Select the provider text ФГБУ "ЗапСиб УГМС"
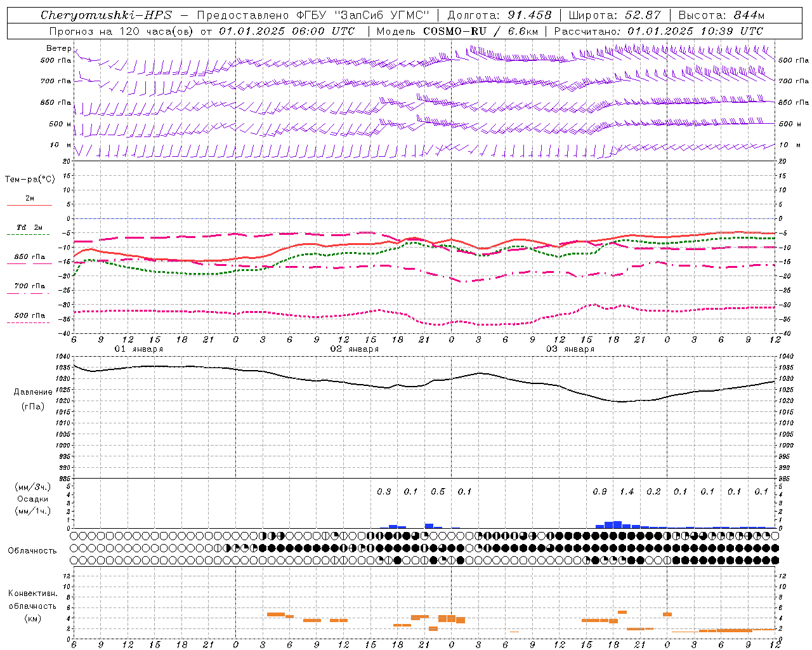 363,15
